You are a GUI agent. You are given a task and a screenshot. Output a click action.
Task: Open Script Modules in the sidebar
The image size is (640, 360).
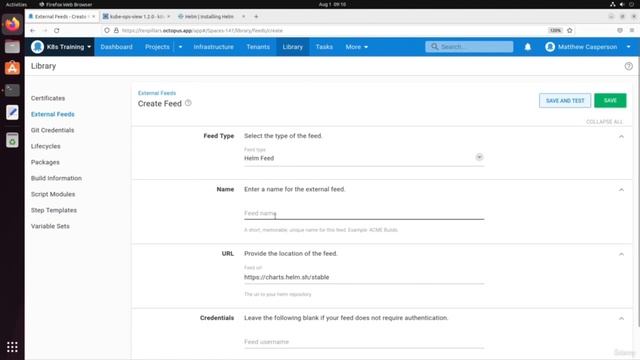(53, 194)
